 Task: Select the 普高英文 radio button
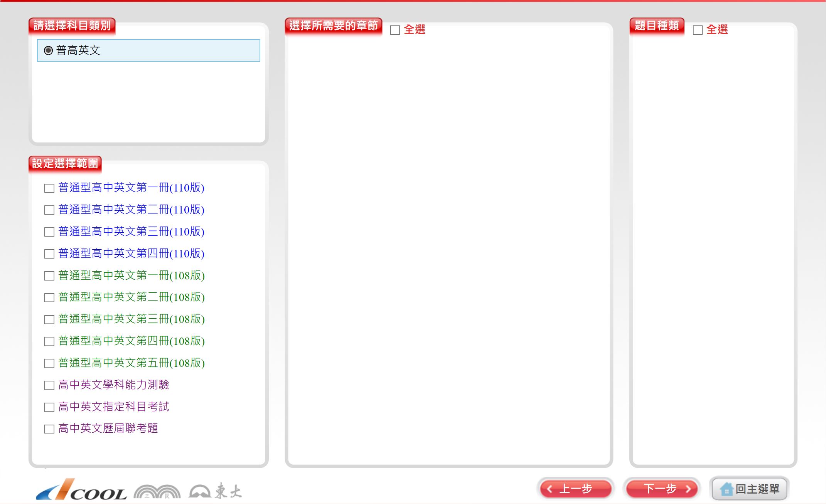(x=48, y=50)
